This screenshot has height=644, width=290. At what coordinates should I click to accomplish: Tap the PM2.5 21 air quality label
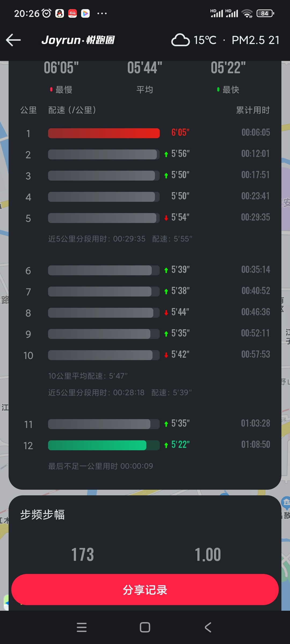tap(255, 40)
